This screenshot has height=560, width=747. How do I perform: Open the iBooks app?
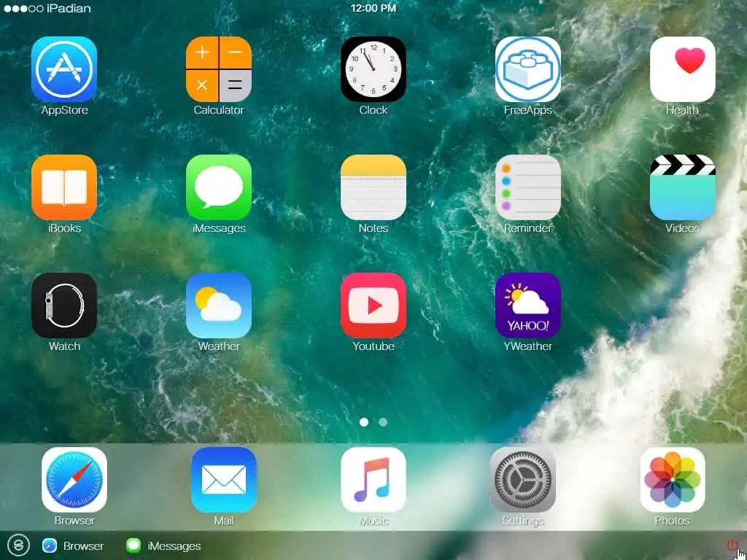64,187
